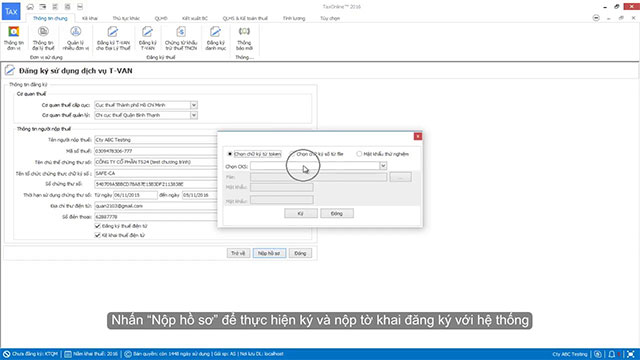Click Đóng button beside Nộp hồ sơ
The width and height of the screenshot is (640, 360).
tap(300, 253)
